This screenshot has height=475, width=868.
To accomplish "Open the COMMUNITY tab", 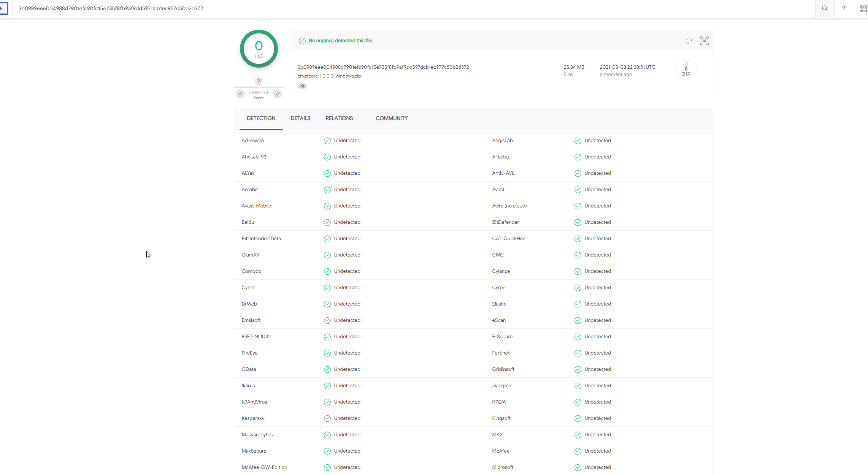I will 392,118.
